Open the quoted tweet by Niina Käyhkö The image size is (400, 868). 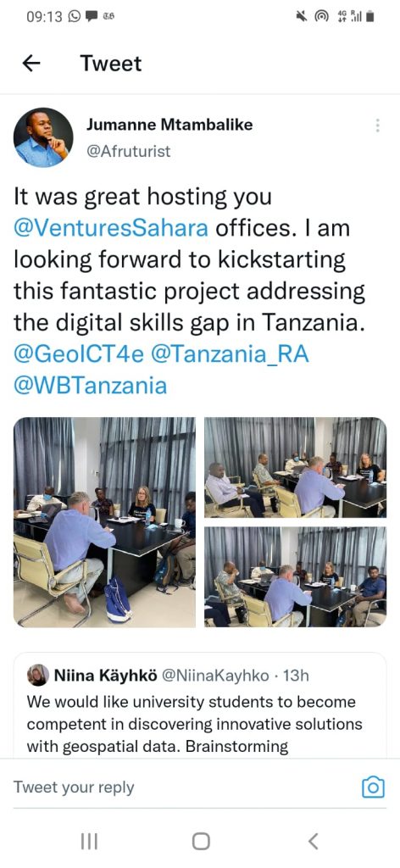200,705
